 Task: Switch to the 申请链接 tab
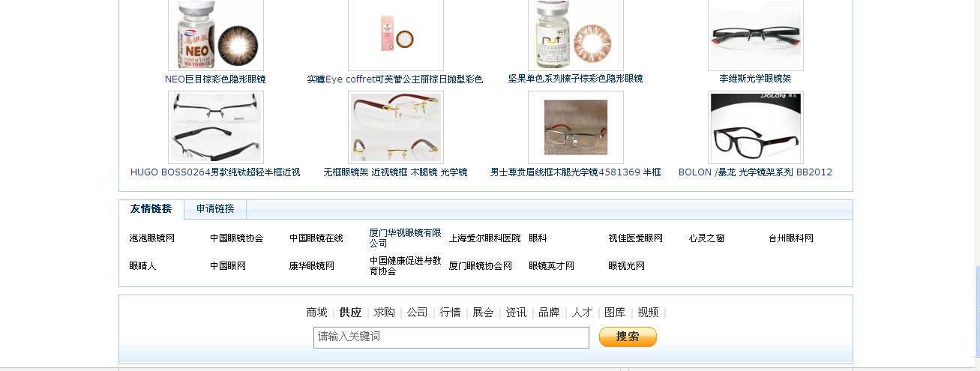tap(215, 209)
